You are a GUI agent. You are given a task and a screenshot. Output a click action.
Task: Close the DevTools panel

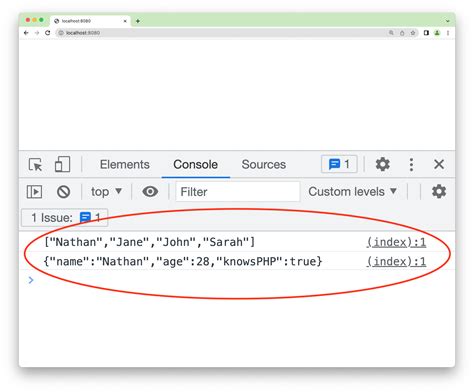439,164
